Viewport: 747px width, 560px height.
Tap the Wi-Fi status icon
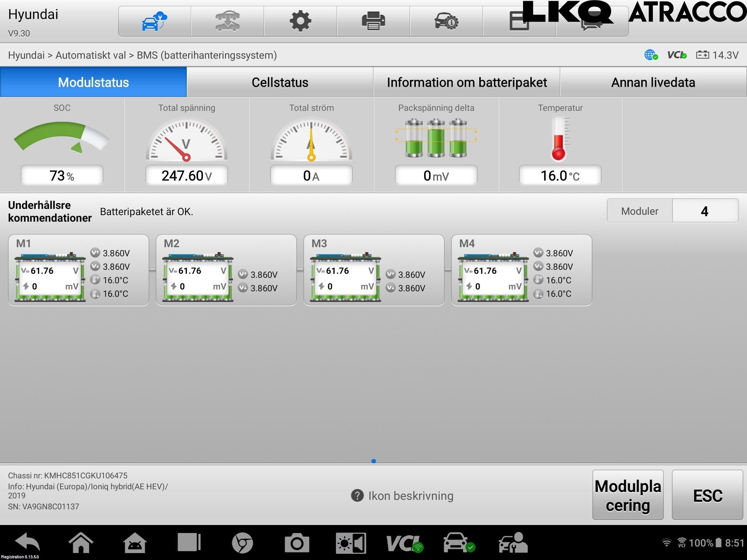666,543
